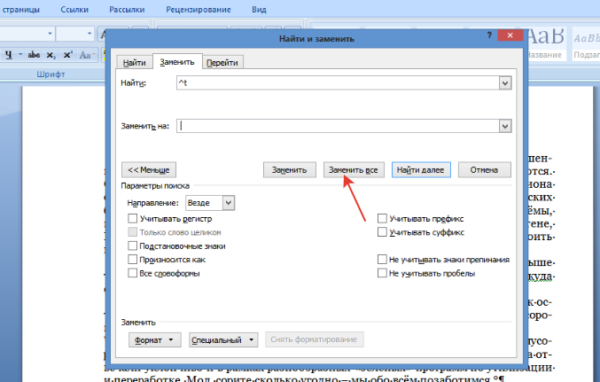
Task: Expand the Найти field history dropdown
Action: [505, 83]
